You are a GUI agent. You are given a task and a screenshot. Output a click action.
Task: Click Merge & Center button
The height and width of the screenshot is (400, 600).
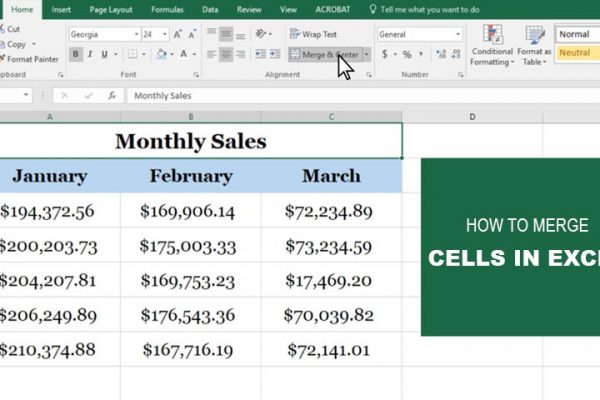pos(324,55)
